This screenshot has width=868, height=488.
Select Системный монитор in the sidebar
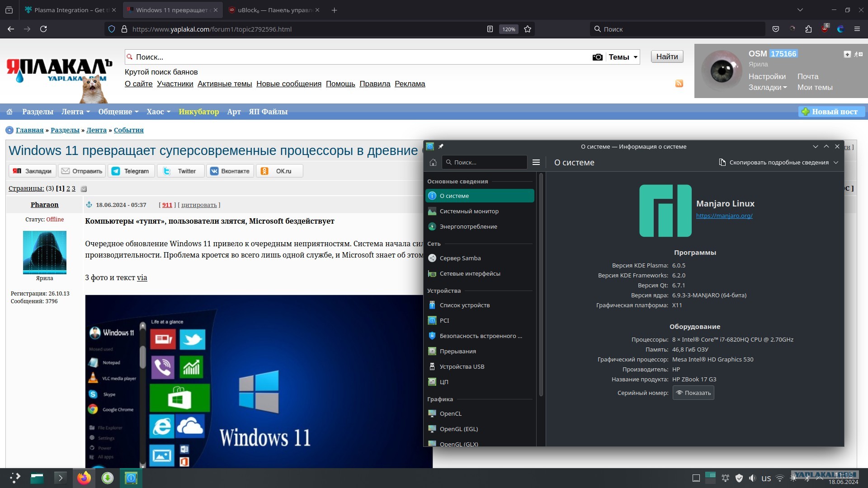[480, 211]
